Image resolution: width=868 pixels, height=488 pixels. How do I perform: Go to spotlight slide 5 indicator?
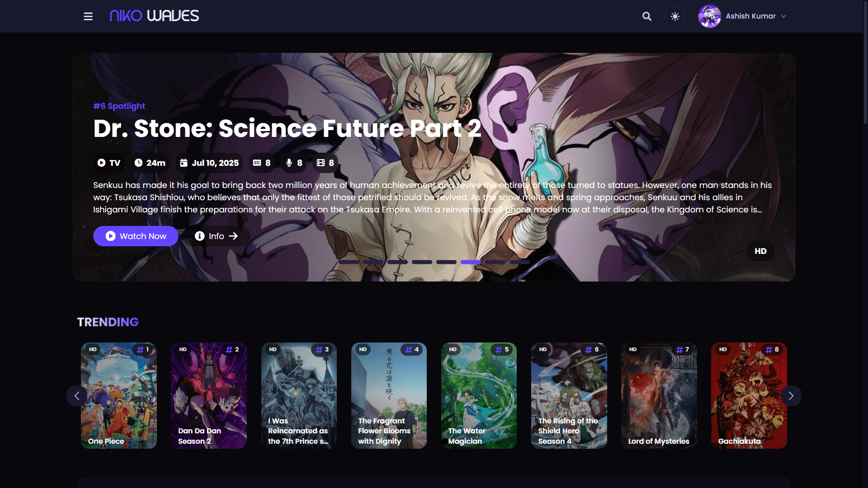[x=446, y=262]
